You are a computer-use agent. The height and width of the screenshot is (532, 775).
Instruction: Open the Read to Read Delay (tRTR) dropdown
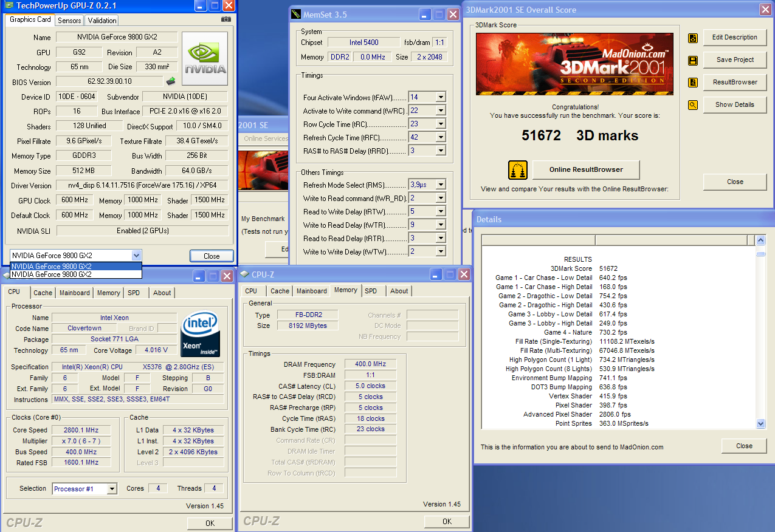tap(441, 238)
